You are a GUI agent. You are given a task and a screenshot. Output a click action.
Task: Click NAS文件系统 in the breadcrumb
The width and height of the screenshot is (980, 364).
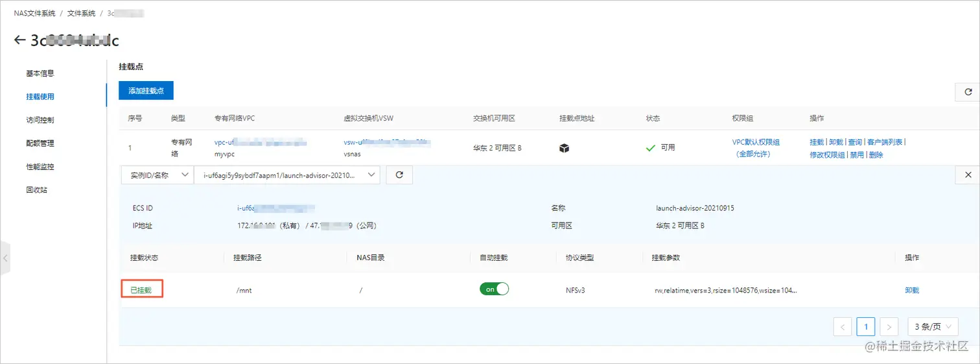pos(34,13)
